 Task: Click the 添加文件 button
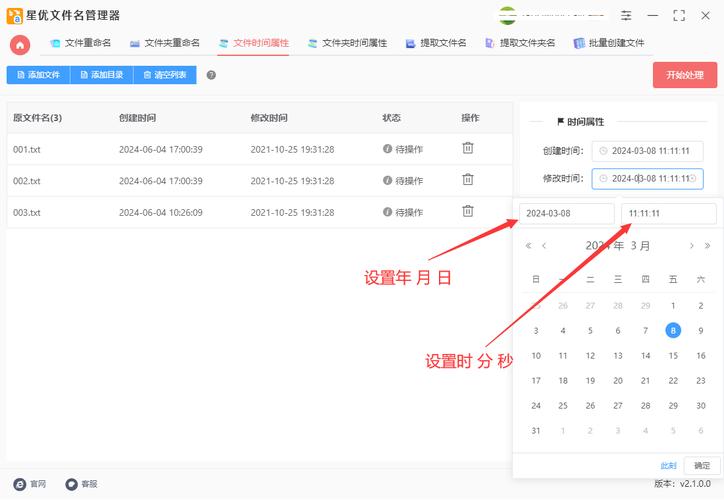[x=38, y=75]
